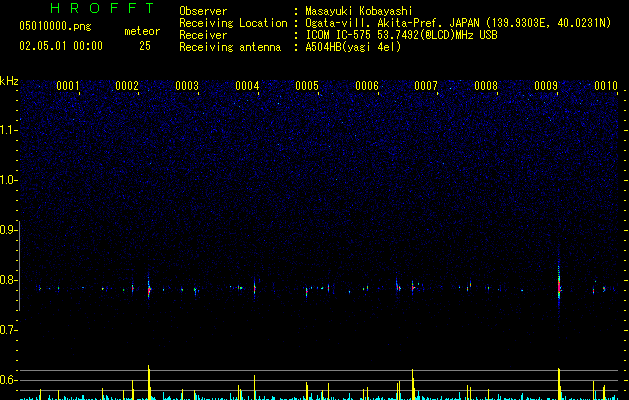Click time marker 0001
This screenshot has height=400, width=629.
click(68, 86)
